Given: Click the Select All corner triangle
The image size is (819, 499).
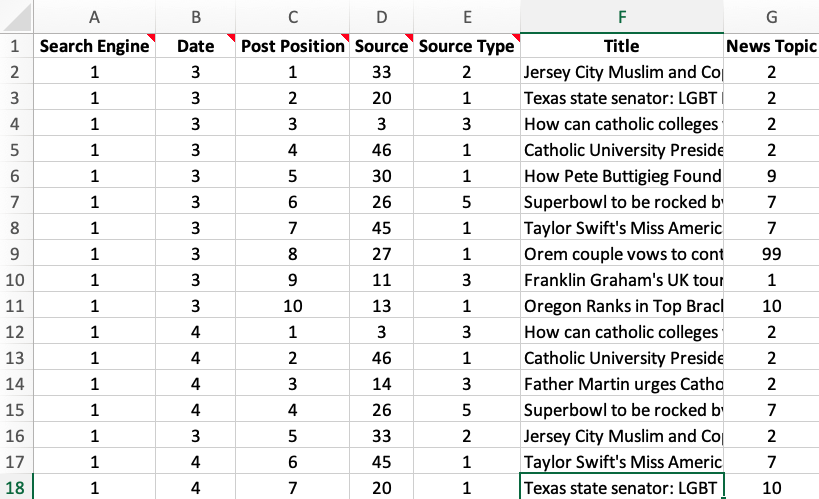Looking at the screenshot, I should tap(18, 17).
